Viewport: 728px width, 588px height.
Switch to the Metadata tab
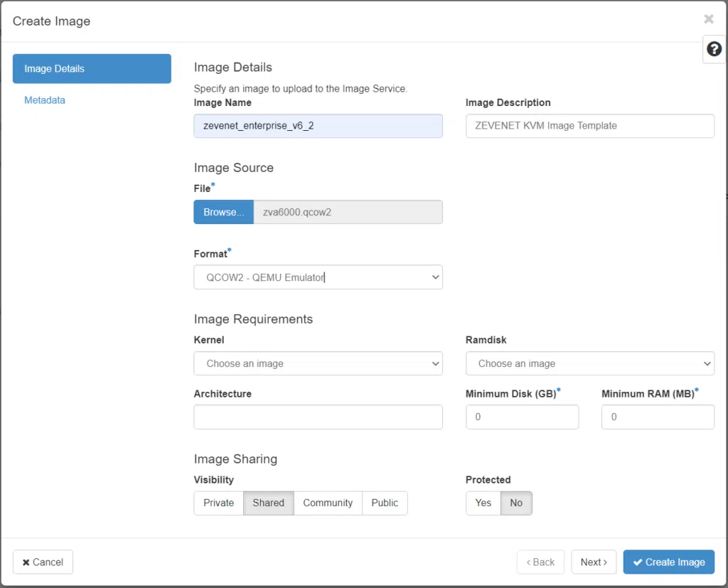tap(45, 100)
